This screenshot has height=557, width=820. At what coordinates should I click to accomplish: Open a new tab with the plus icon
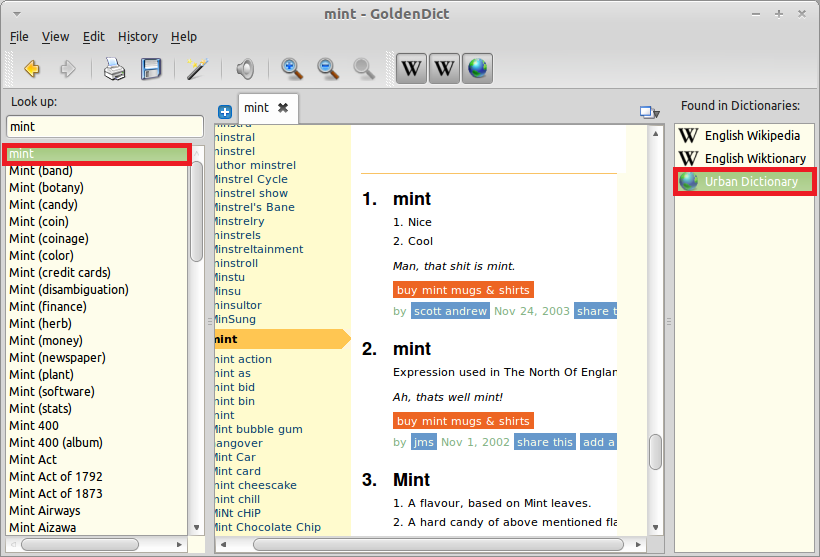(225, 111)
